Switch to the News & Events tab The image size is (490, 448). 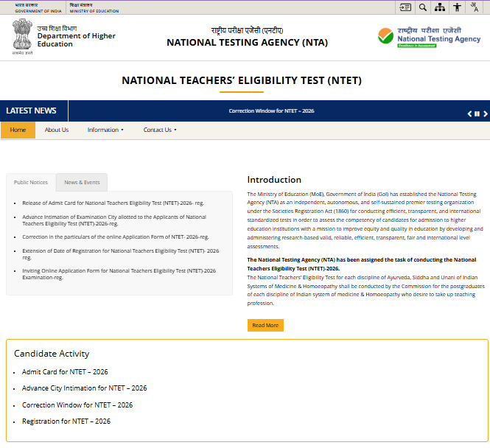click(x=82, y=182)
